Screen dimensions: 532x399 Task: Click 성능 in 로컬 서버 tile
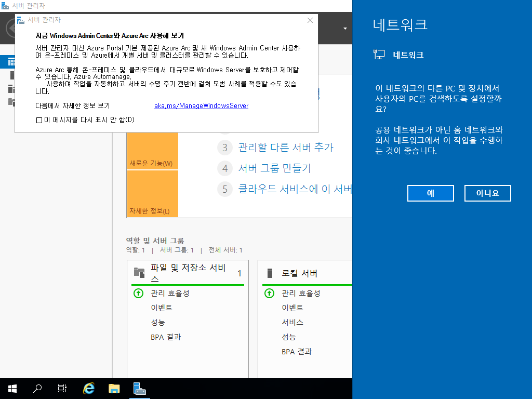[289, 337]
